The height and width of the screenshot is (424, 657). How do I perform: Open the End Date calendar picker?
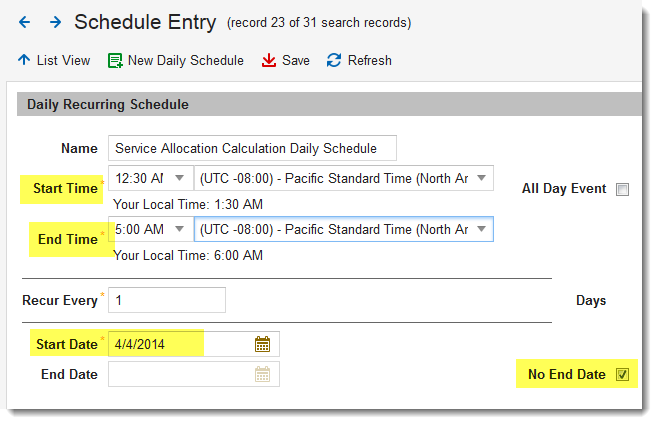262,374
